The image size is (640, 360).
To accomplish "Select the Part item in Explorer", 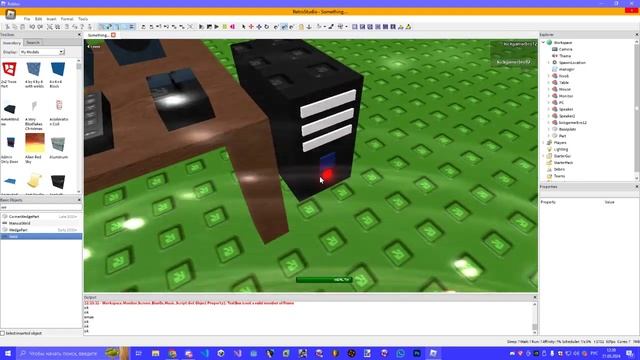I will [x=562, y=136].
